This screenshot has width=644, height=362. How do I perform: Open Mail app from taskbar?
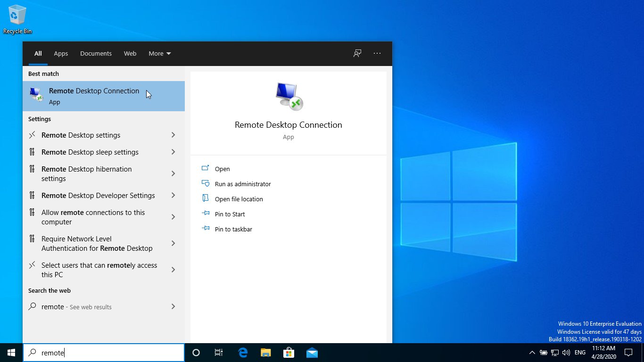point(312,353)
